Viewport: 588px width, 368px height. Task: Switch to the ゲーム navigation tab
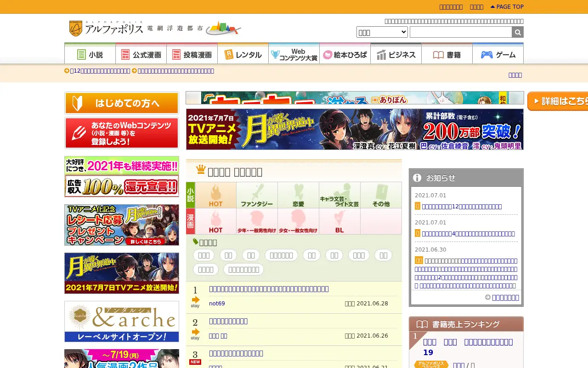(498, 54)
